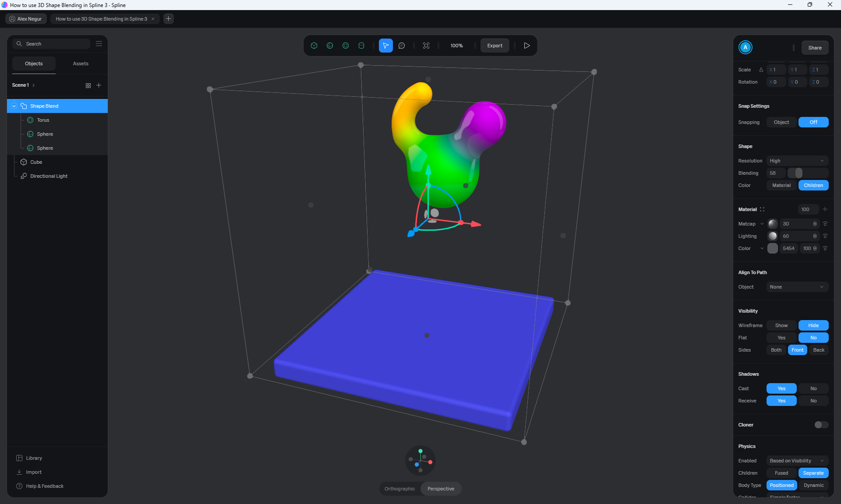Switch to Orthographic camera view
Screen dimensions: 841x504
(399, 489)
